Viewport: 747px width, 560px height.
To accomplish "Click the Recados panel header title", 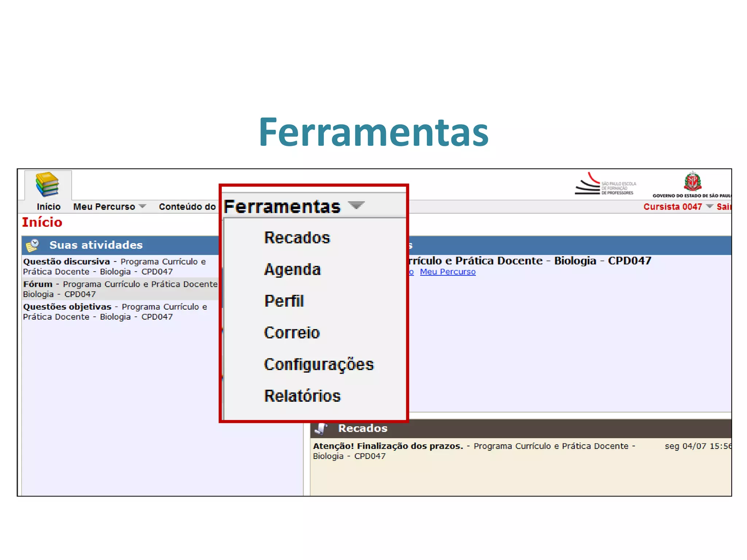I will tap(363, 428).
